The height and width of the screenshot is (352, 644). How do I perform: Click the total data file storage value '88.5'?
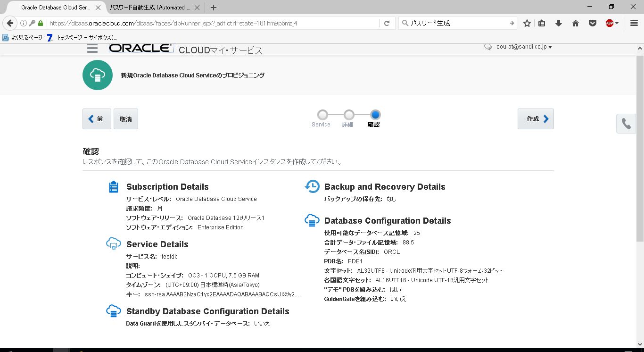pyautogui.click(x=408, y=243)
